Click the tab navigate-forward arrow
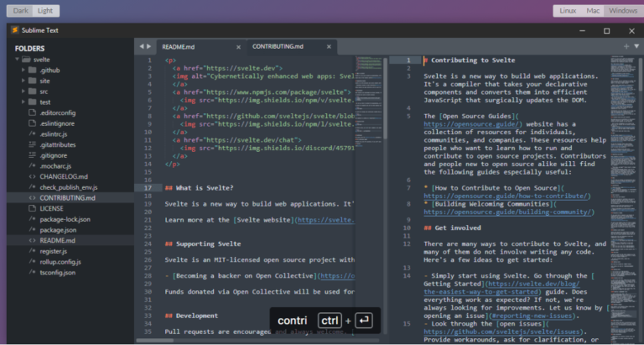The height and width of the screenshot is (345, 644). (x=149, y=46)
